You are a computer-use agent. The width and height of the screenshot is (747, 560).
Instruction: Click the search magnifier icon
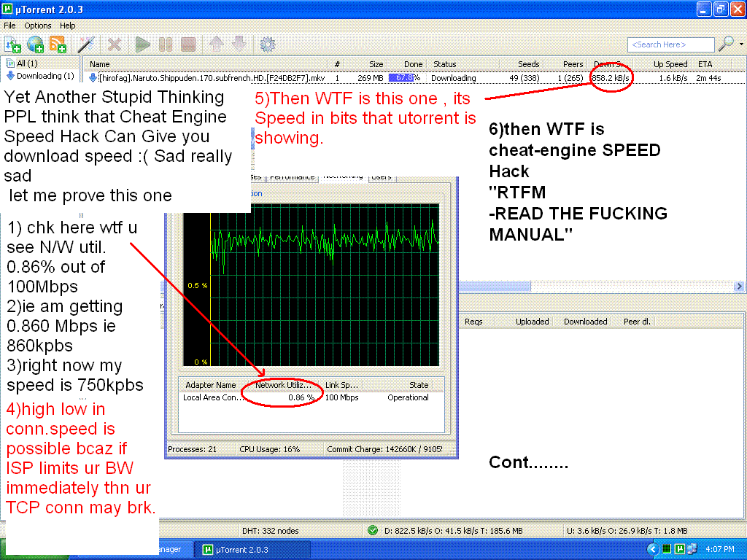(x=726, y=44)
